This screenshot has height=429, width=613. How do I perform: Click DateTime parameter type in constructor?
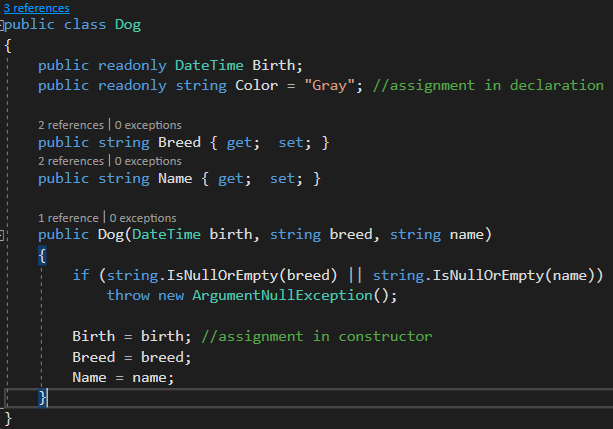coord(166,235)
